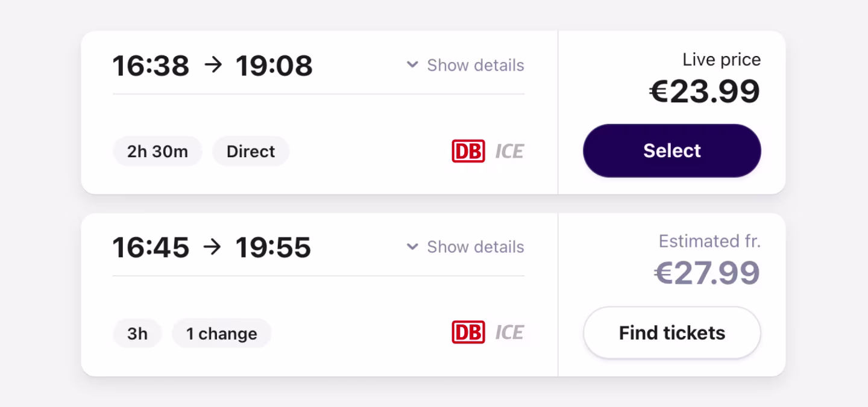
Task: Click the DB logo on the 16:45 train
Action: 468,332
